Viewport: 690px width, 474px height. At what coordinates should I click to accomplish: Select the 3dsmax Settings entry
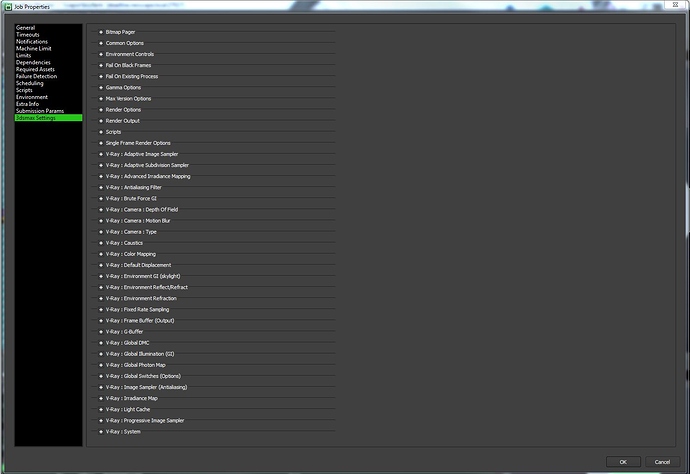click(x=36, y=118)
